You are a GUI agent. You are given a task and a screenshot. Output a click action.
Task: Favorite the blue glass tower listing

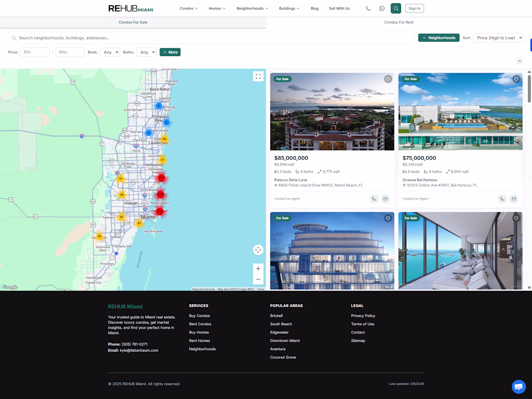[388, 218]
